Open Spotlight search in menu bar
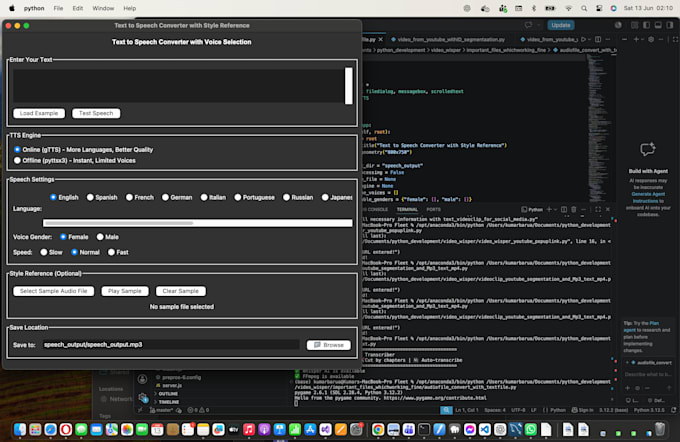The image size is (680, 442). pos(584,8)
